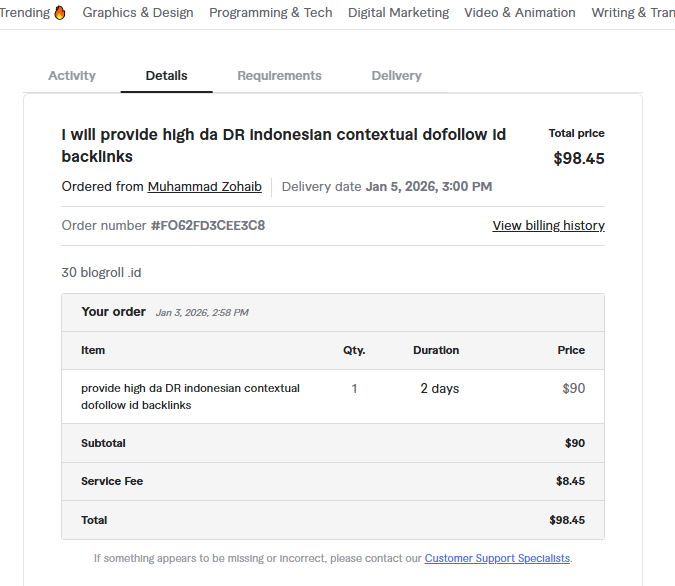Switch to the Activity tab
The image size is (675, 586).
tap(72, 76)
